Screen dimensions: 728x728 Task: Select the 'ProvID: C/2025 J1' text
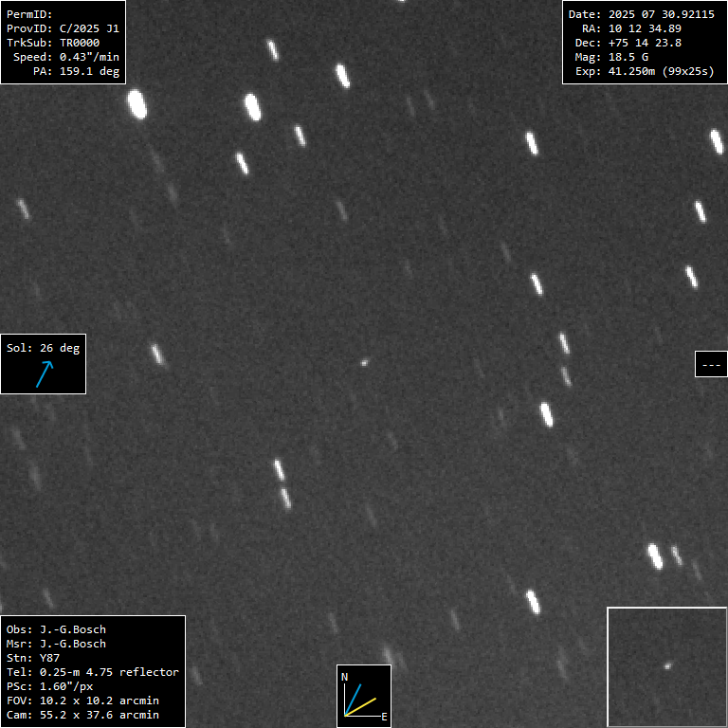(x=63, y=28)
